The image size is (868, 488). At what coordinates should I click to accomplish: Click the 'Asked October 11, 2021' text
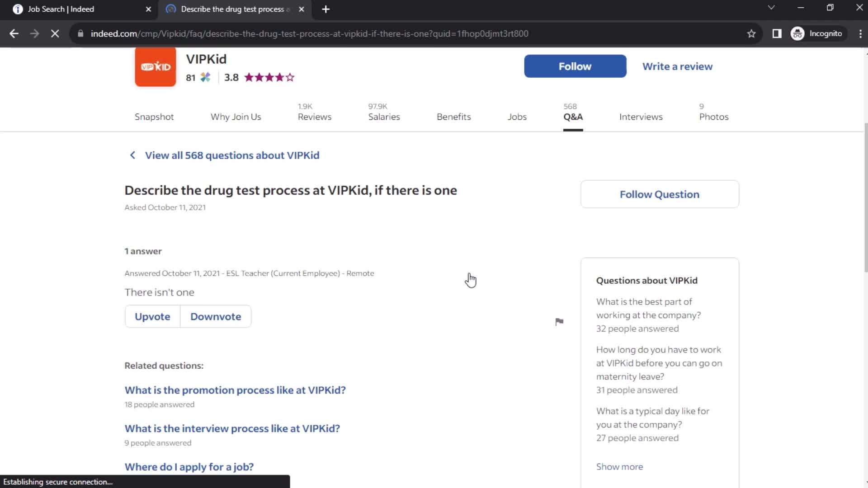[165, 207]
